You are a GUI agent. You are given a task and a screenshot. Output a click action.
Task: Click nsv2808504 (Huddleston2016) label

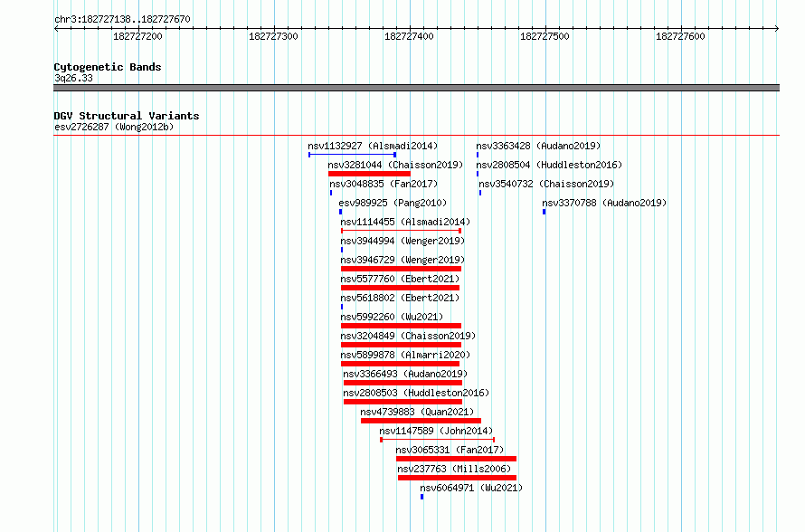click(549, 165)
